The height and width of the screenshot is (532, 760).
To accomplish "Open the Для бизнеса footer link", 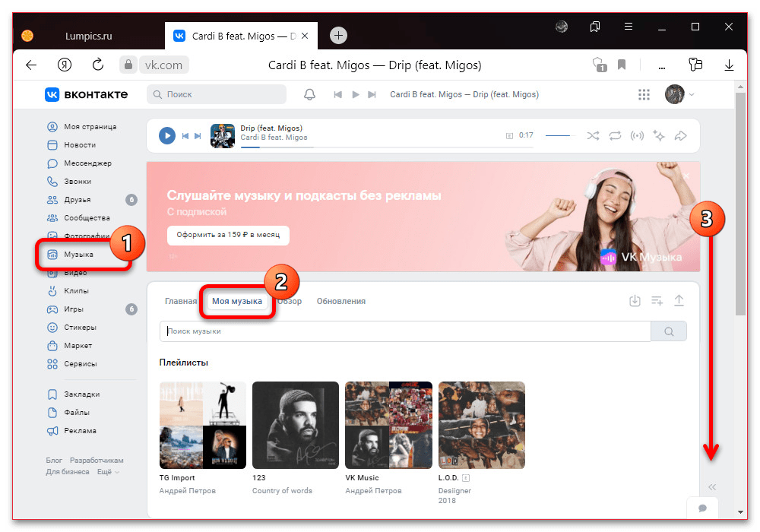I will pos(68,472).
